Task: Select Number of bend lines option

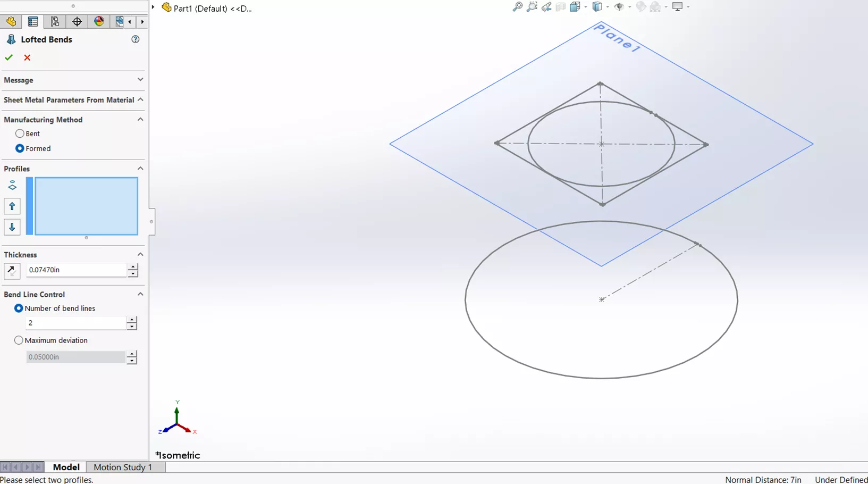Action: pos(19,308)
